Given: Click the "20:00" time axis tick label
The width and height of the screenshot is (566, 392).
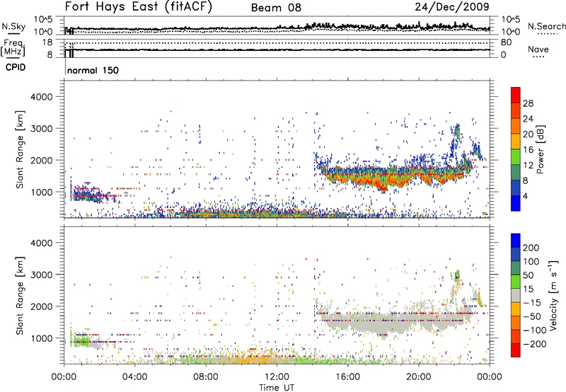Looking at the screenshot, I should click(418, 377).
